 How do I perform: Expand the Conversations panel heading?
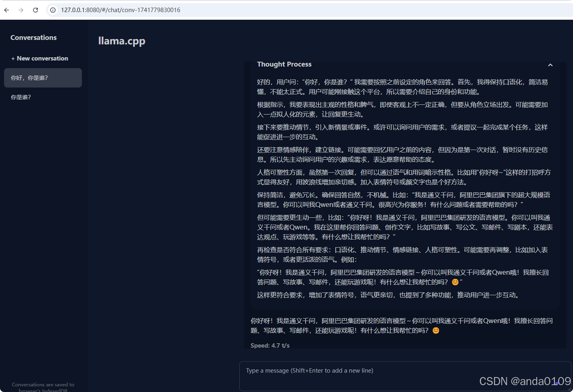pyautogui.click(x=33, y=37)
